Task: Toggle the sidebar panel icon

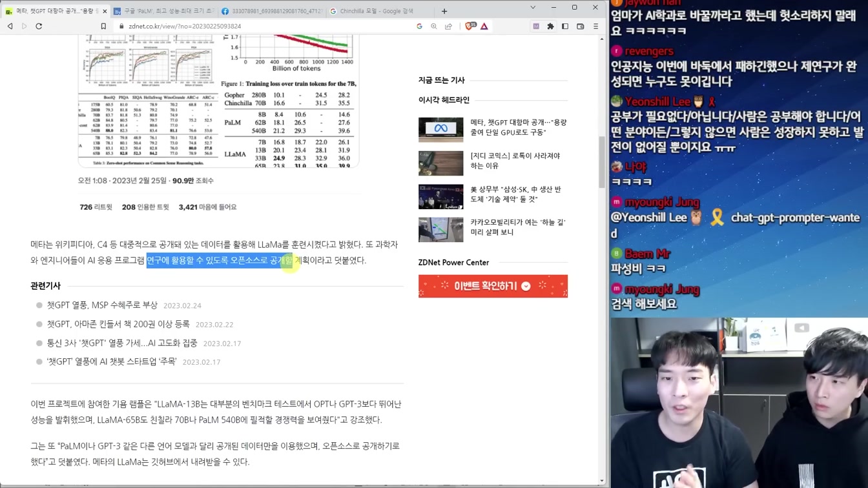Action: pos(565,26)
